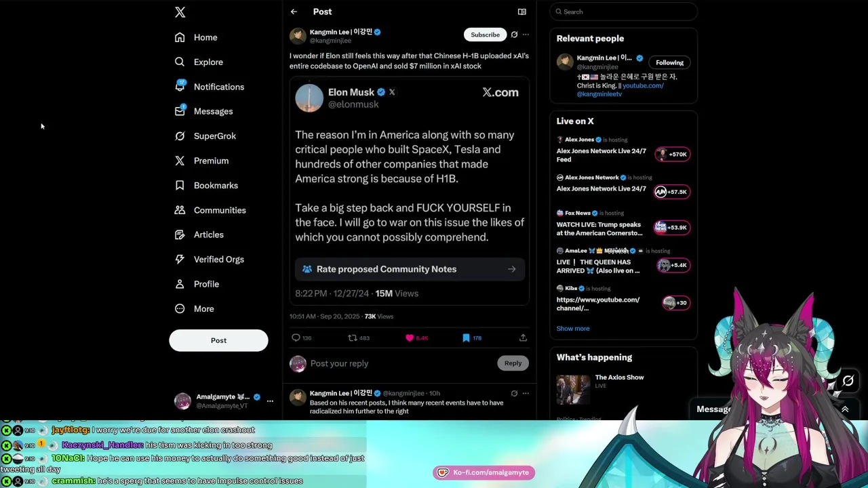
Task: Open the X logo home icon
Action: point(180,12)
